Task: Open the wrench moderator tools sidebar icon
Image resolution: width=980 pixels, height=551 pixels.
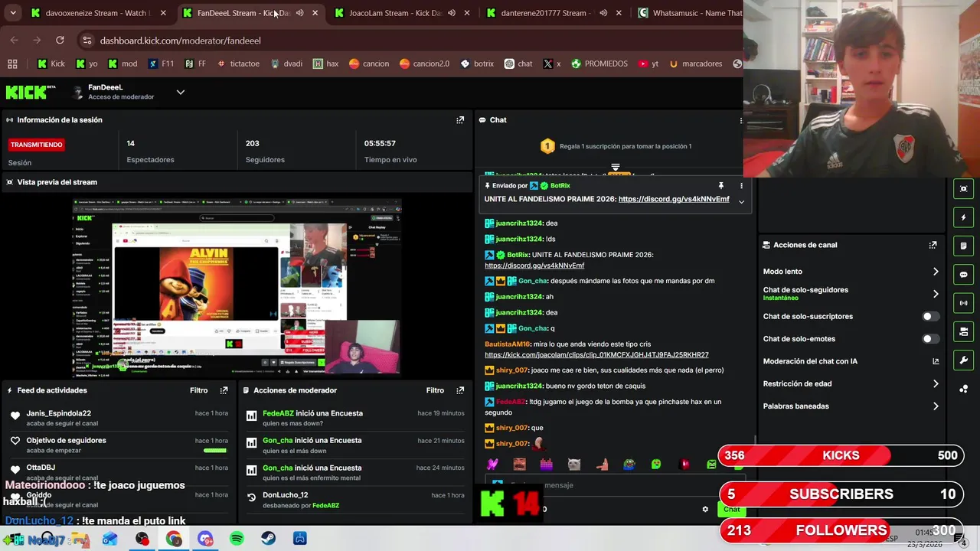Action: pyautogui.click(x=963, y=360)
